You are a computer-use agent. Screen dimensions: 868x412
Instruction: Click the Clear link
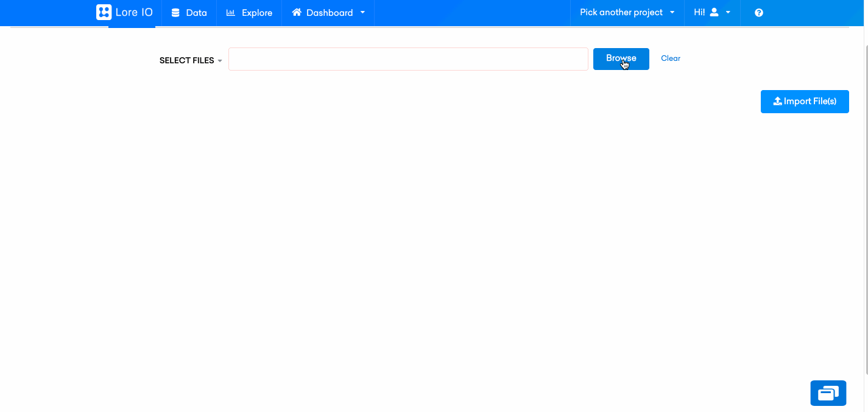pyautogui.click(x=671, y=58)
